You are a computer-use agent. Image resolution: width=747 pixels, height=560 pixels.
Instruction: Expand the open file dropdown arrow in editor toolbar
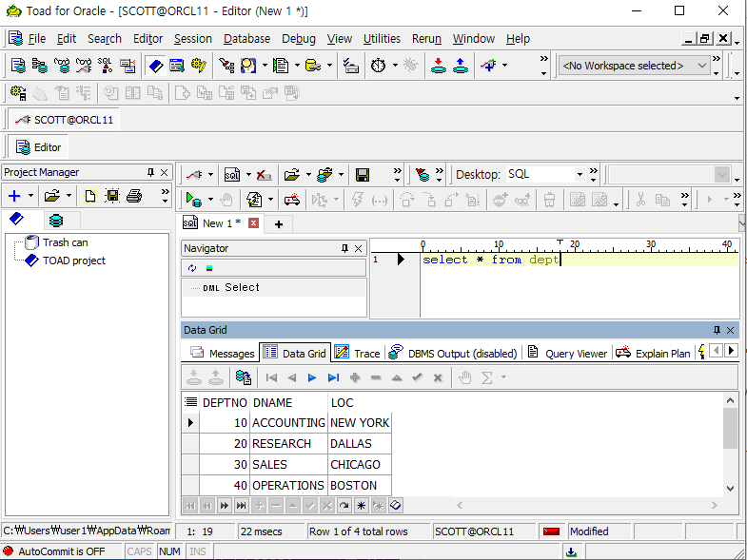click(x=308, y=175)
